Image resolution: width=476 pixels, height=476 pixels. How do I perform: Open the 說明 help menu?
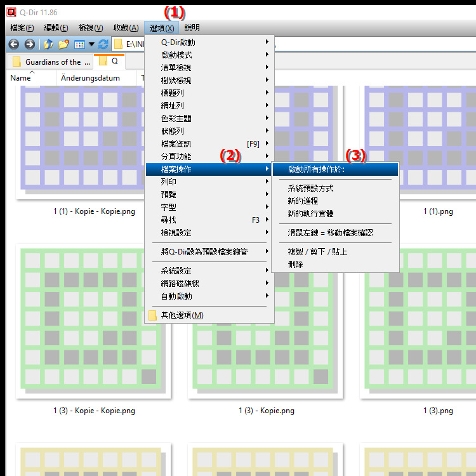(x=192, y=28)
